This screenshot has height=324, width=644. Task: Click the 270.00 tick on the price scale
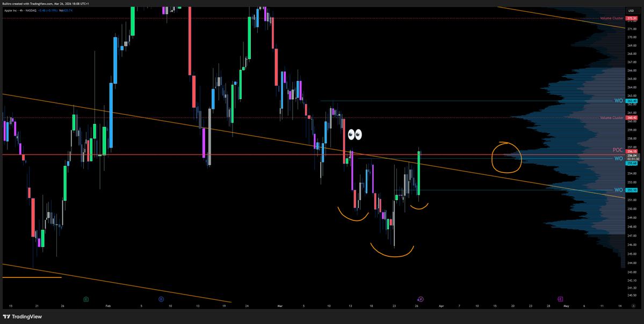coord(631,38)
